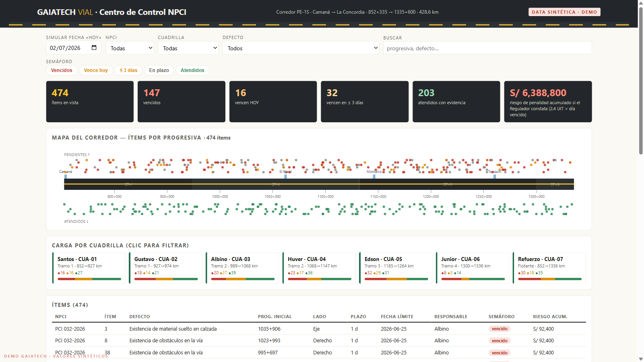Click the progresiva value 1035+906
The height and width of the screenshot is (362, 644).
(x=269, y=329)
